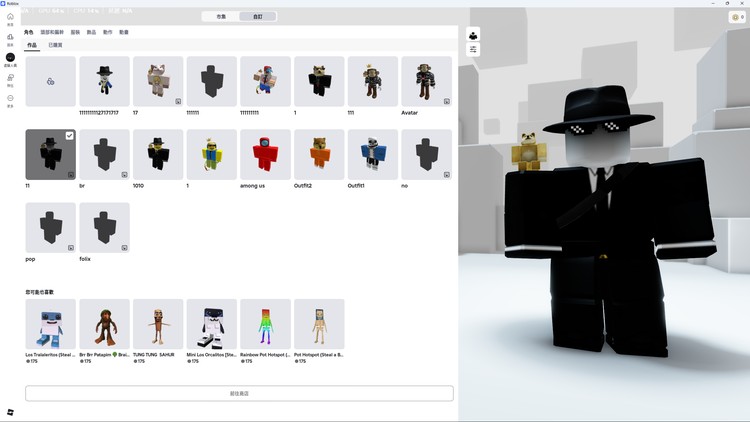Click the checkmark on outfit 11

[69, 136]
